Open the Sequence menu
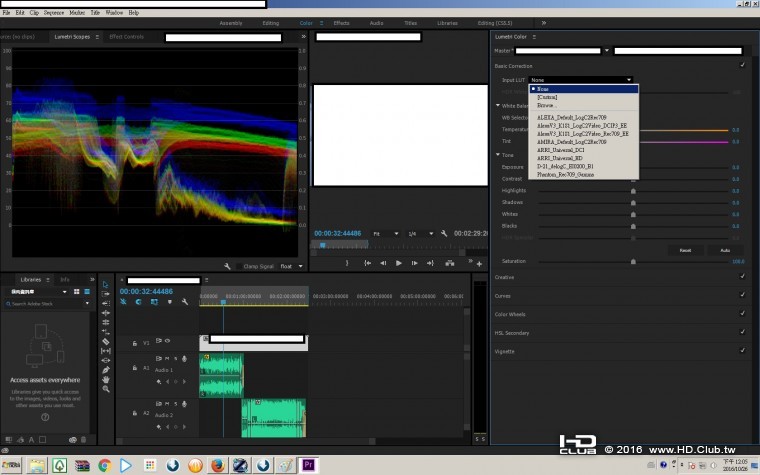This screenshot has height=475, width=760. tap(54, 12)
